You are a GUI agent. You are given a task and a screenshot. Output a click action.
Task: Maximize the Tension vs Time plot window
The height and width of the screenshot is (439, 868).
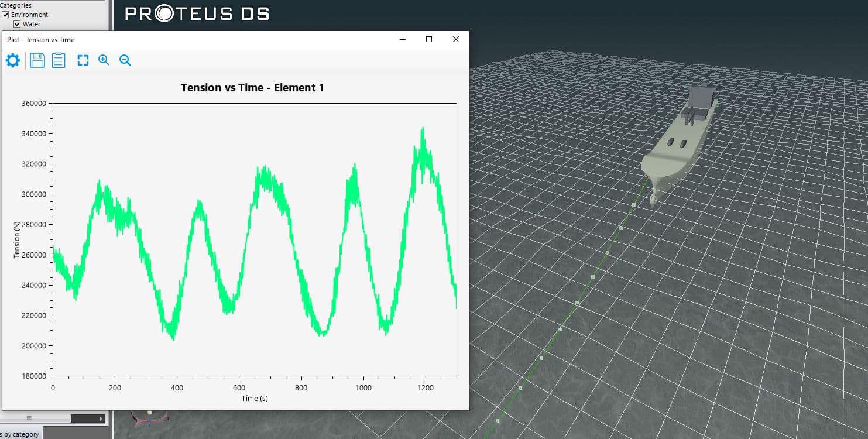429,39
